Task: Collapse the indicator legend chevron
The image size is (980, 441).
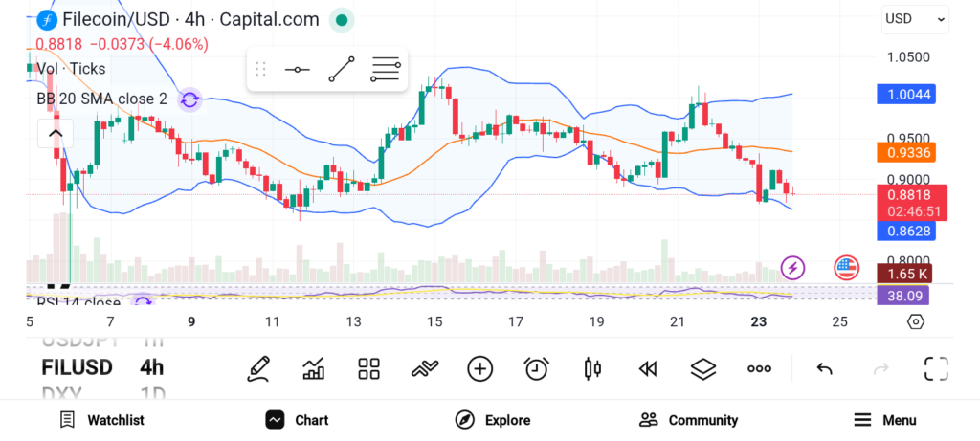Action: coord(55,133)
